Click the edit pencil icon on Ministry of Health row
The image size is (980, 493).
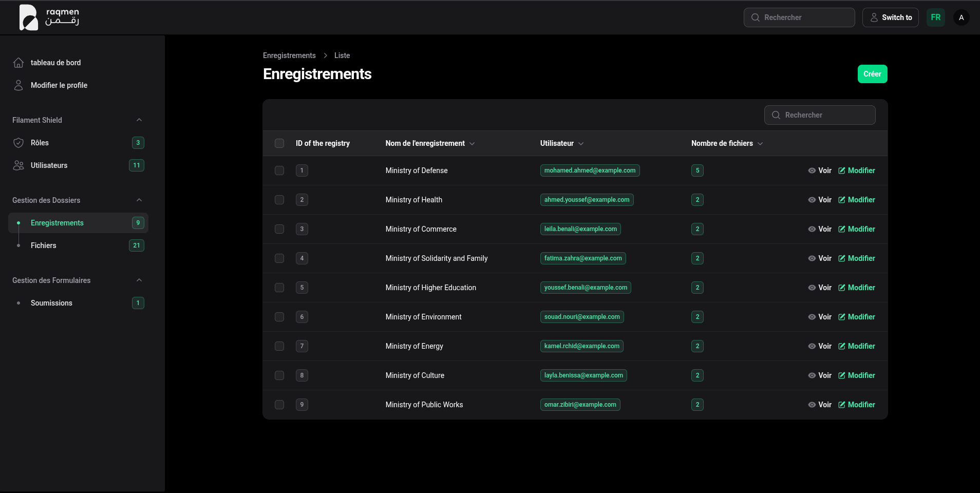[x=842, y=200]
